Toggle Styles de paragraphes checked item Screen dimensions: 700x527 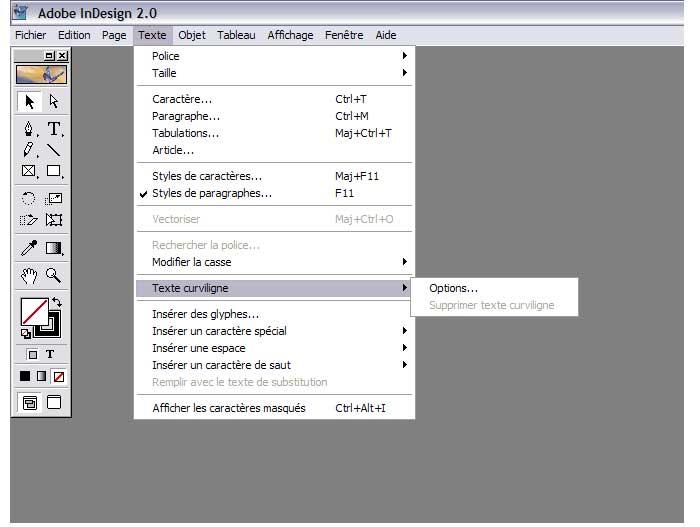click(274, 193)
